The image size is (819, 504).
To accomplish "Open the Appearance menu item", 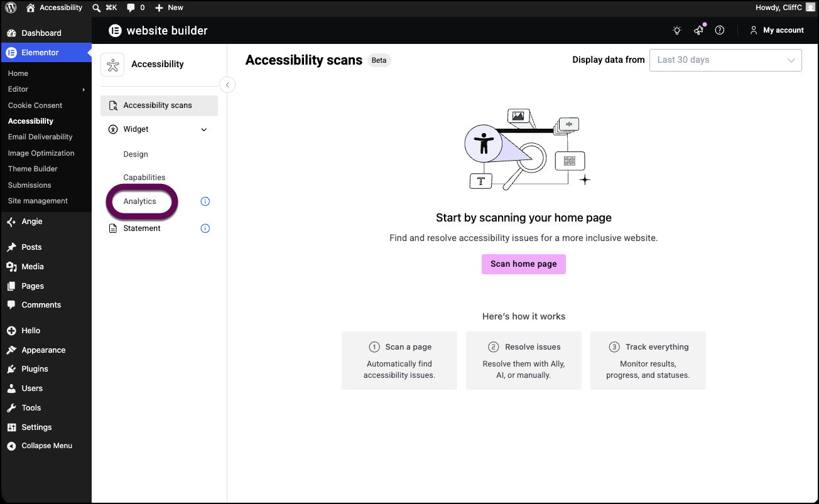I will 46,350.
